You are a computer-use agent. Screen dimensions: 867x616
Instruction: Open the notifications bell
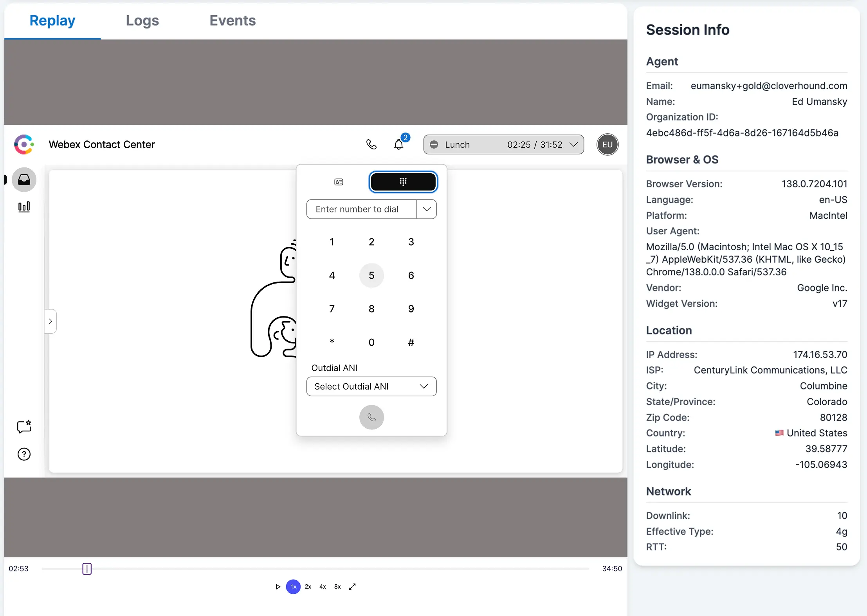coord(398,144)
